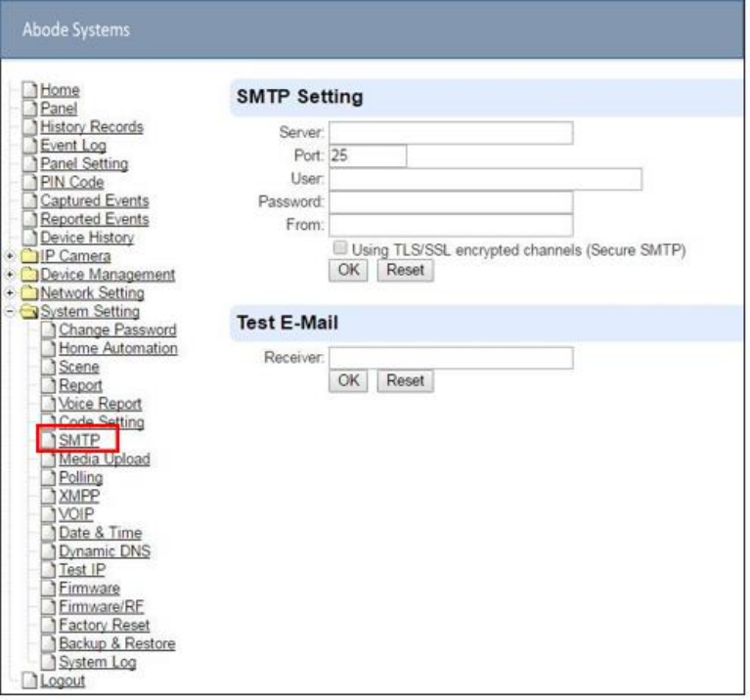Open the VOIP settings link

(76, 514)
